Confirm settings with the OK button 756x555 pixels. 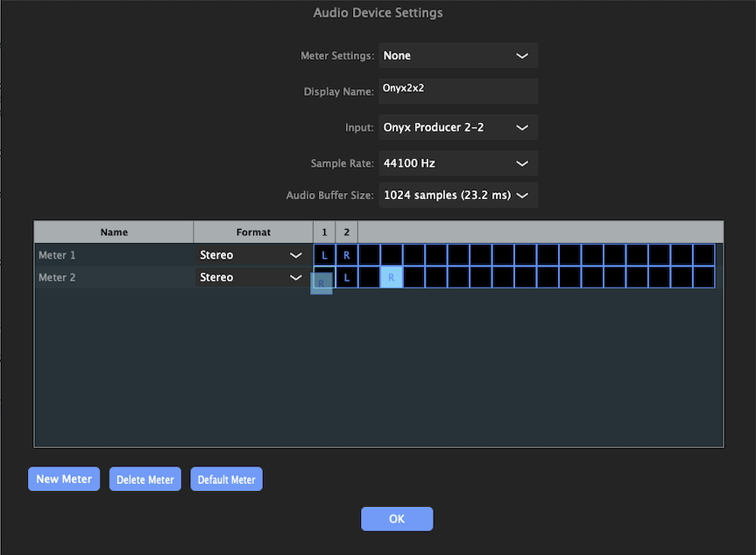tap(397, 519)
